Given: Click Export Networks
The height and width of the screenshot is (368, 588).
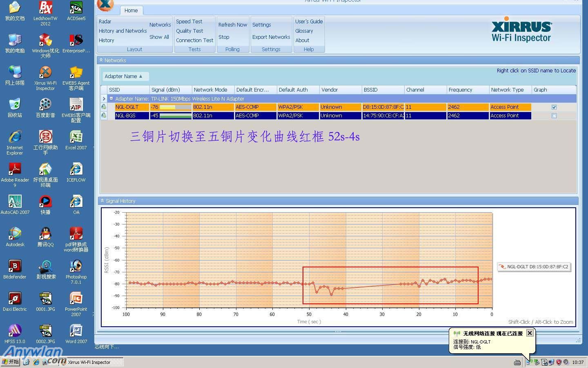Looking at the screenshot, I should [x=271, y=37].
